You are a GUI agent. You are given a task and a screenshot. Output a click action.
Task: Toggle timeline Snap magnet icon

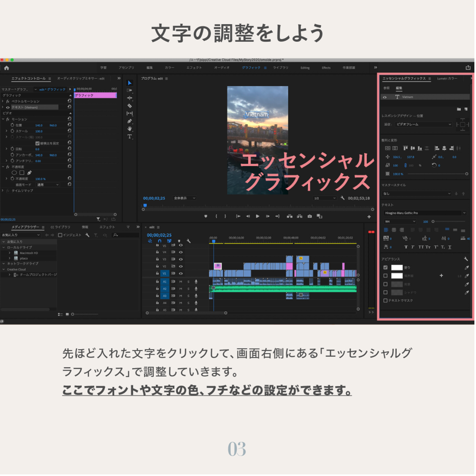pyautogui.click(x=160, y=242)
